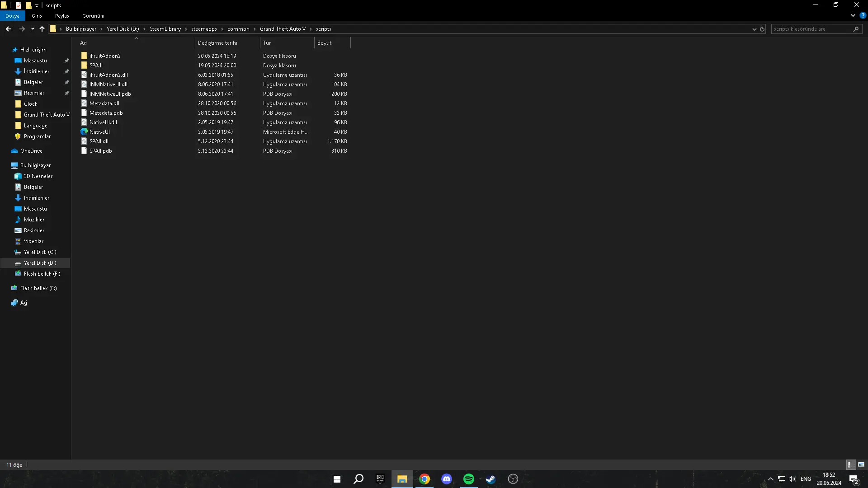This screenshot has width=868, height=488.
Task: Go back to the previous folder
Action: click(x=9, y=29)
